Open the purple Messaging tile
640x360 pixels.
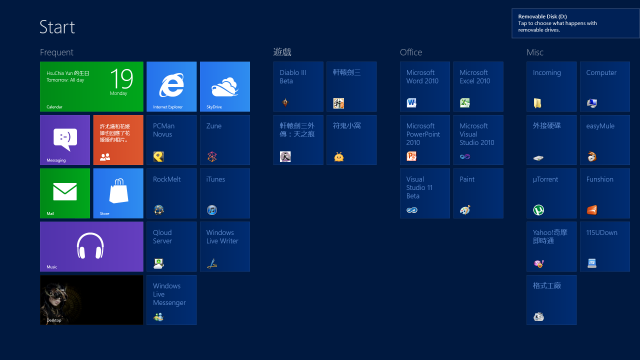65,140
